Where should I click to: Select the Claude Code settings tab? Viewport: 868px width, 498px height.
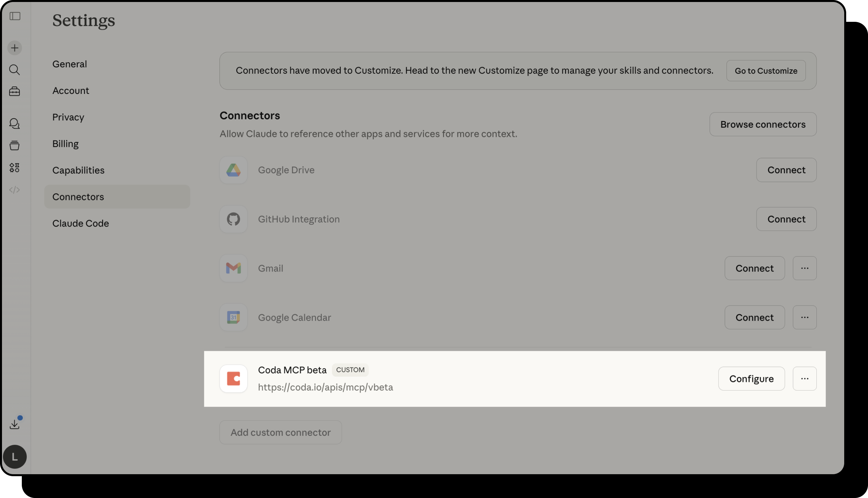[x=81, y=223]
